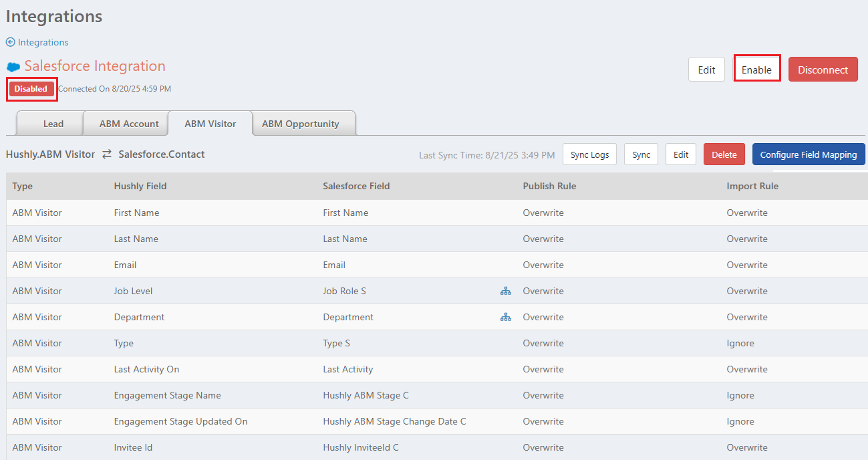The image size is (868, 460).
Task: Select the ABM Visitor tab
Action: [x=210, y=123]
